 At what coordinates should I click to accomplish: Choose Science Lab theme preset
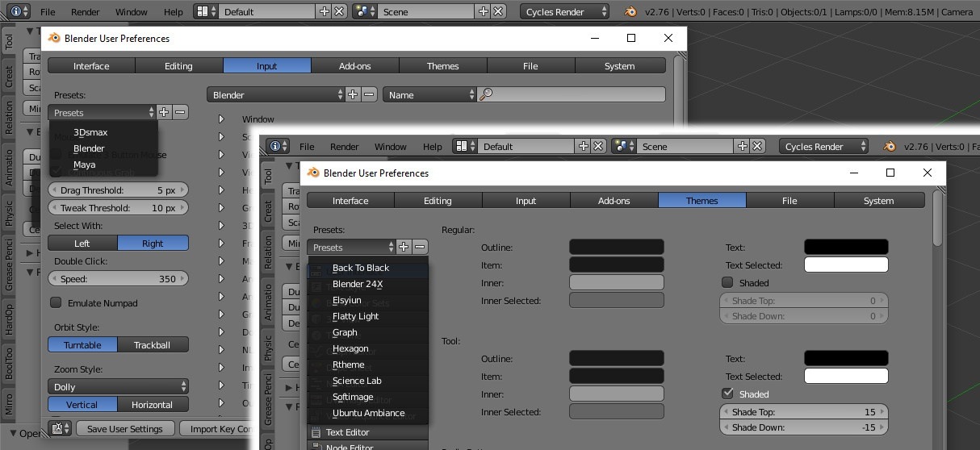(x=357, y=381)
